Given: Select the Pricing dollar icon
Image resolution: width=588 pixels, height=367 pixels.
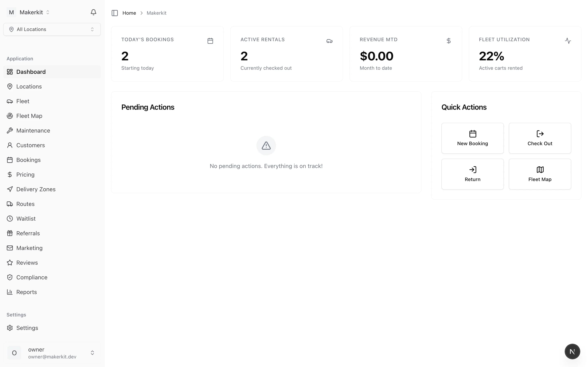Looking at the screenshot, I should pyautogui.click(x=10, y=174).
